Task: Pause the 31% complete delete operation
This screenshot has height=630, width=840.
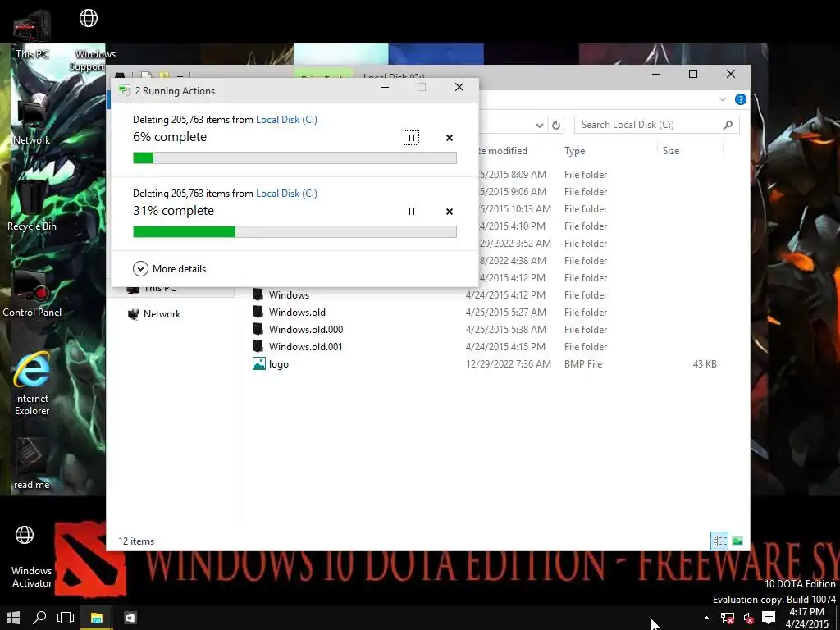Action: pyautogui.click(x=411, y=212)
